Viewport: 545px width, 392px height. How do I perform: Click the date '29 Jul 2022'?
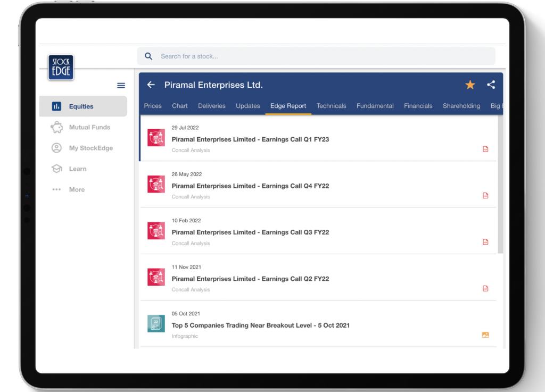pos(185,128)
